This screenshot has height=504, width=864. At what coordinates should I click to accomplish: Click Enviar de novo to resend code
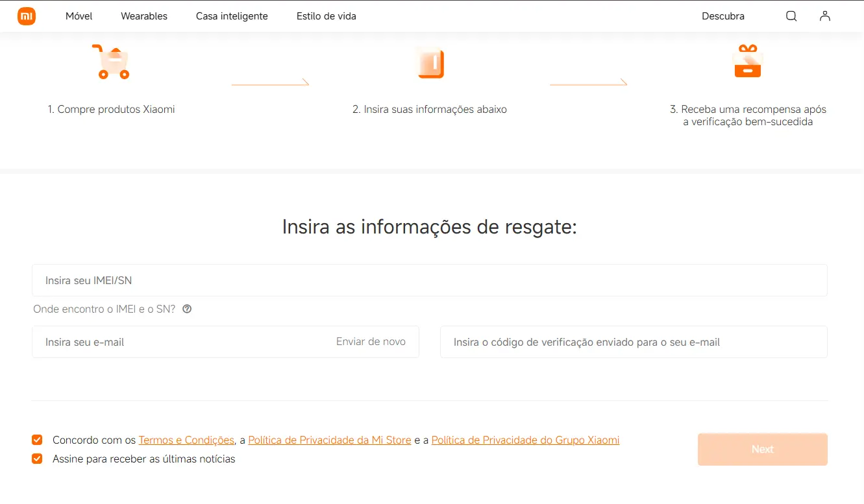tap(371, 342)
